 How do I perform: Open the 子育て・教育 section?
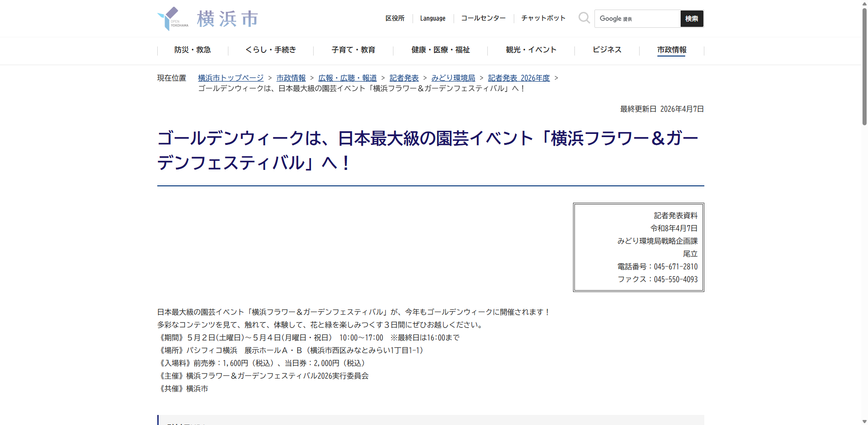[x=354, y=50]
